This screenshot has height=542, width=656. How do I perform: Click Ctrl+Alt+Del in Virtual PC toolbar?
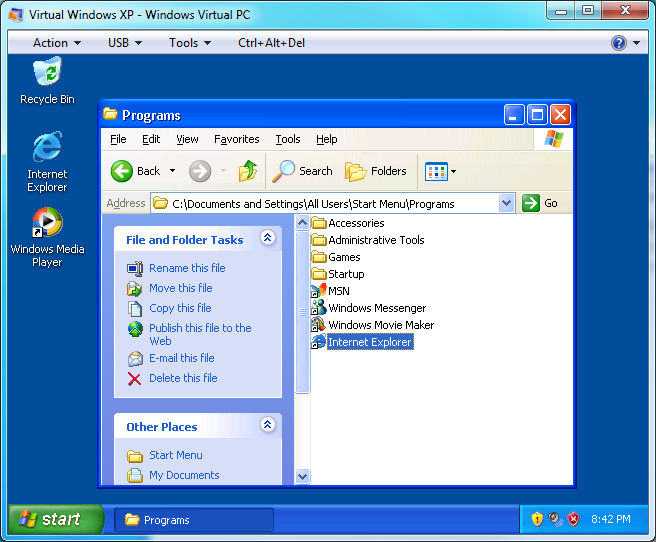(x=272, y=43)
